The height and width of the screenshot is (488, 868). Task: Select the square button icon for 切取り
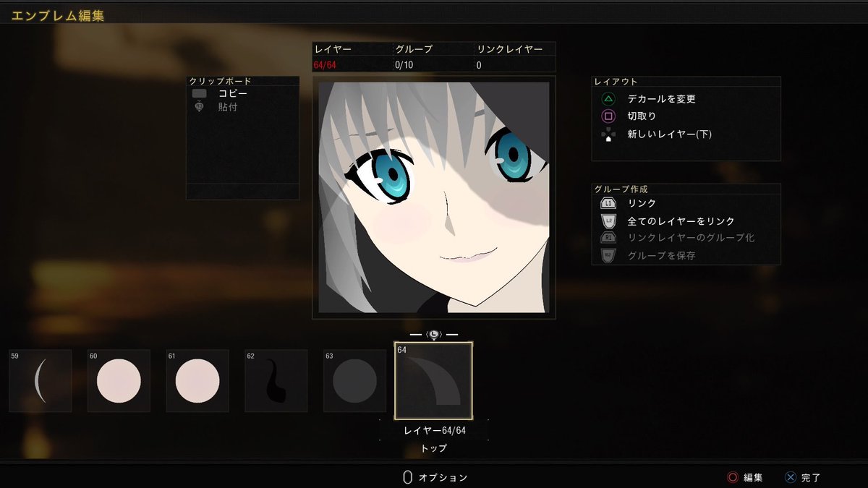click(x=608, y=116)
